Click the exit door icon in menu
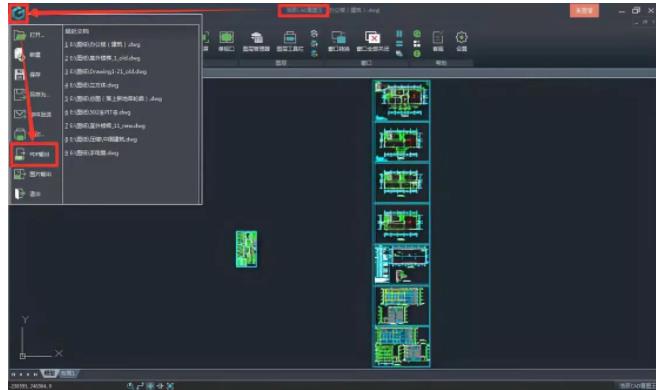656x390 pixels. [20, 194]
